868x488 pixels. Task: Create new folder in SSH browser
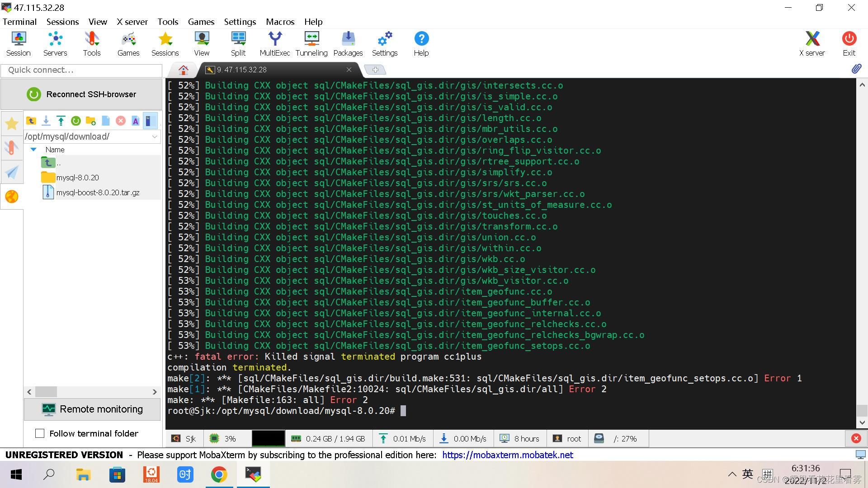[x=91, y=121]
